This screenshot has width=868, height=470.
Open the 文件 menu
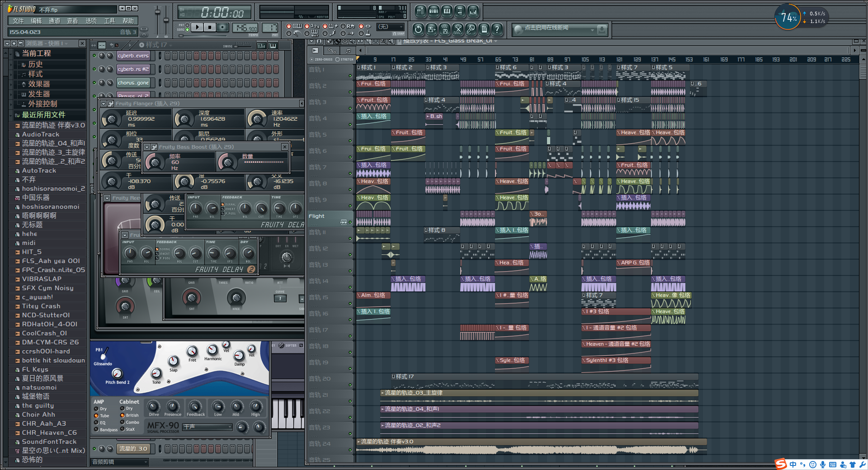pos(18,21)
